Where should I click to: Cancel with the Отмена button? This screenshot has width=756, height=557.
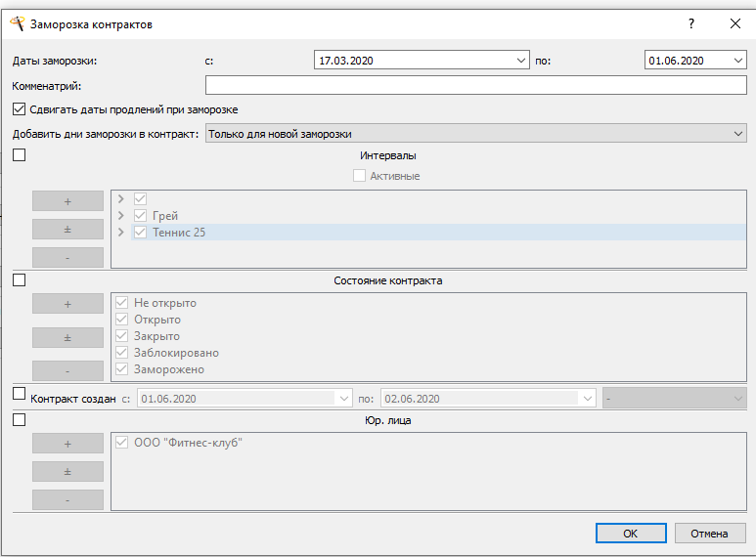[x=710, y=534]
